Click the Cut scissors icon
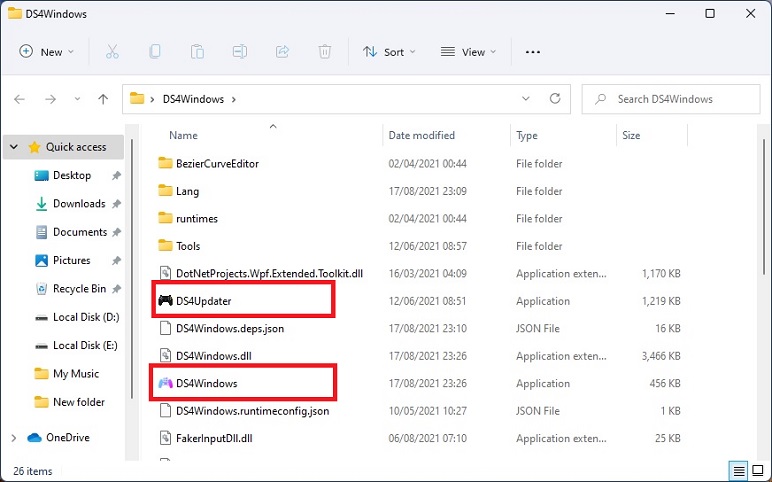This screenshot has width=772, height=482. [x=112, y=52]
